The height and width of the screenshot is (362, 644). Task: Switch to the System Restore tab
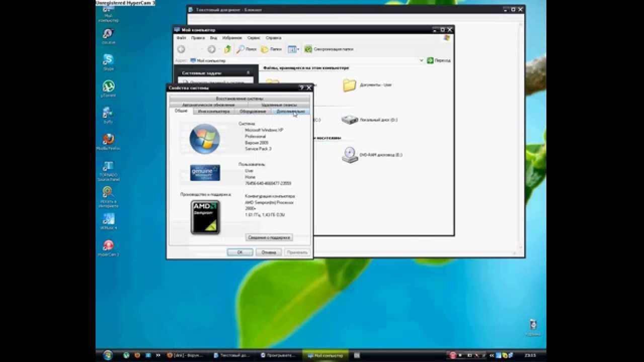(239, 99)
